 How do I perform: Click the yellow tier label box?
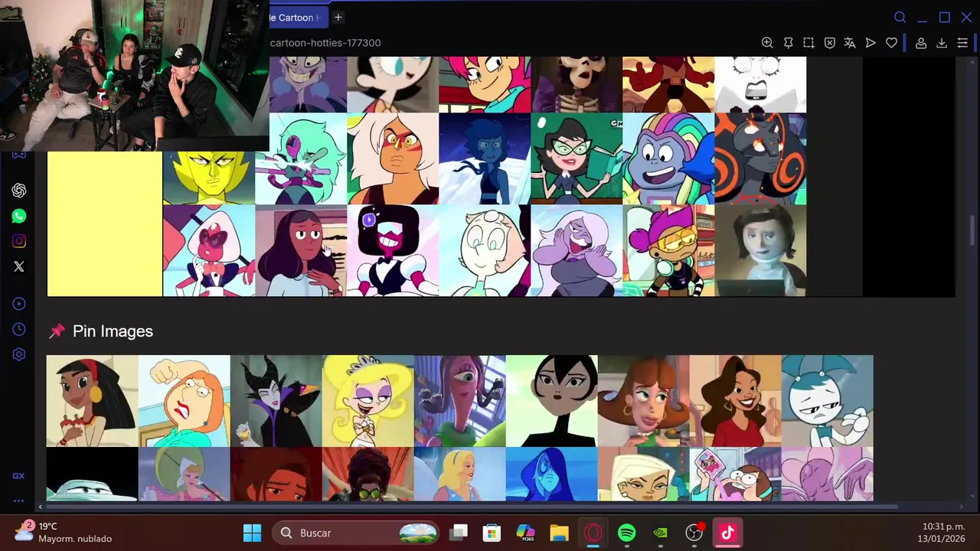tap(105, 223)
